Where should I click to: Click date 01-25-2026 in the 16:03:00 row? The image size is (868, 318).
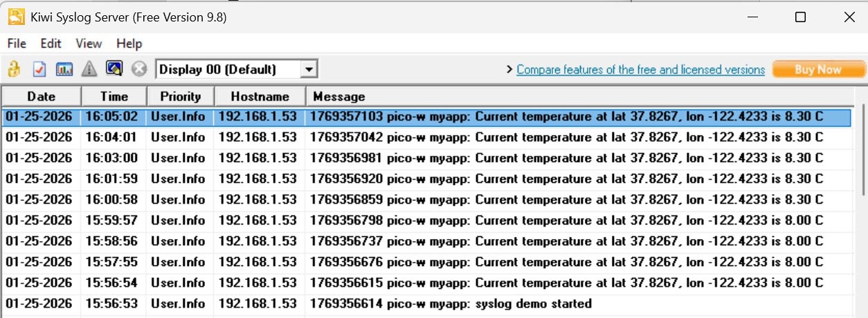coord(39,158)
